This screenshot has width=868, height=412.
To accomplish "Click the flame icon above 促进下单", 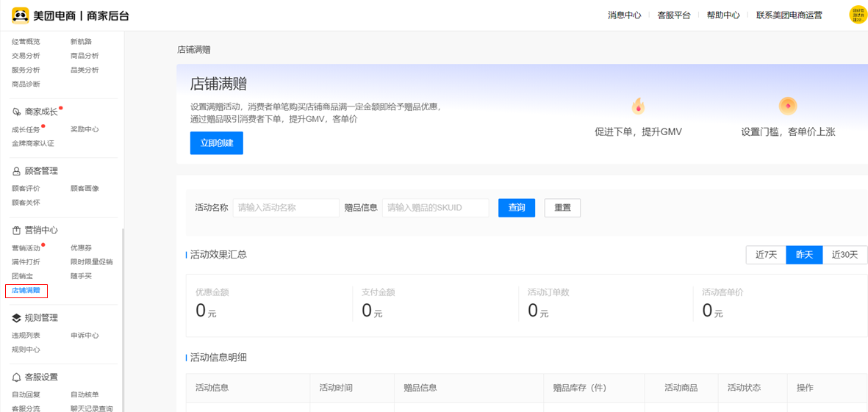I will [x=638, y=106].
